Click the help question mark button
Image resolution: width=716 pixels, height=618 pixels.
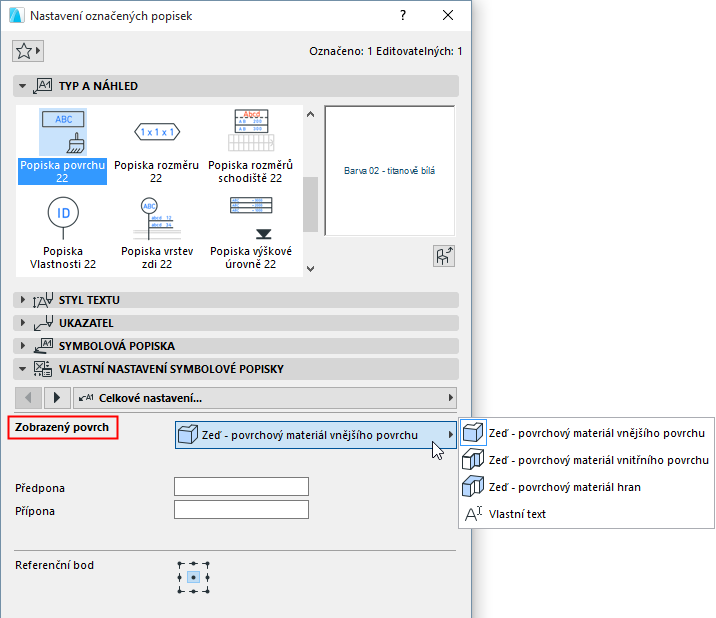[x=403, y=16]
